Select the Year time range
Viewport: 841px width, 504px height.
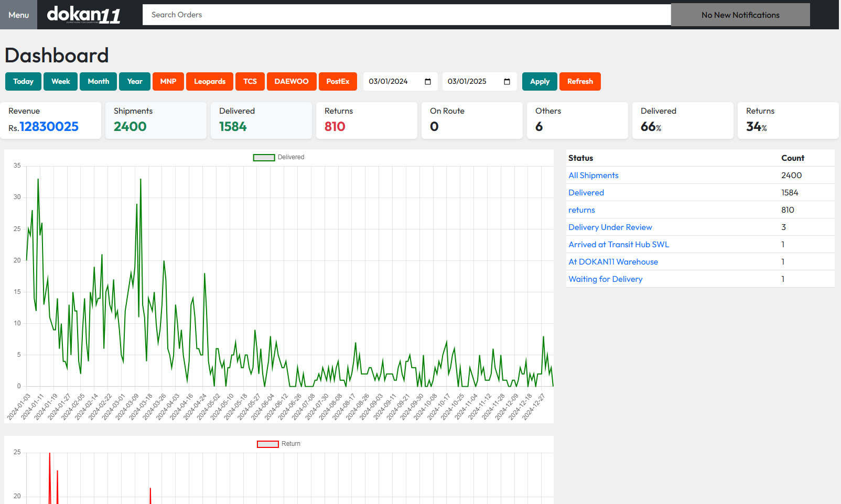(135, 82)
